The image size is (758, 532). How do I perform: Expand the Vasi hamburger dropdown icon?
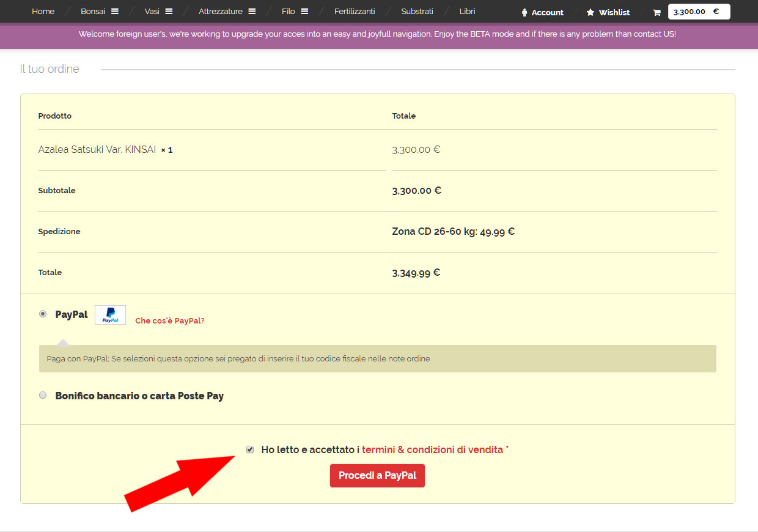[x=169, y=11]
